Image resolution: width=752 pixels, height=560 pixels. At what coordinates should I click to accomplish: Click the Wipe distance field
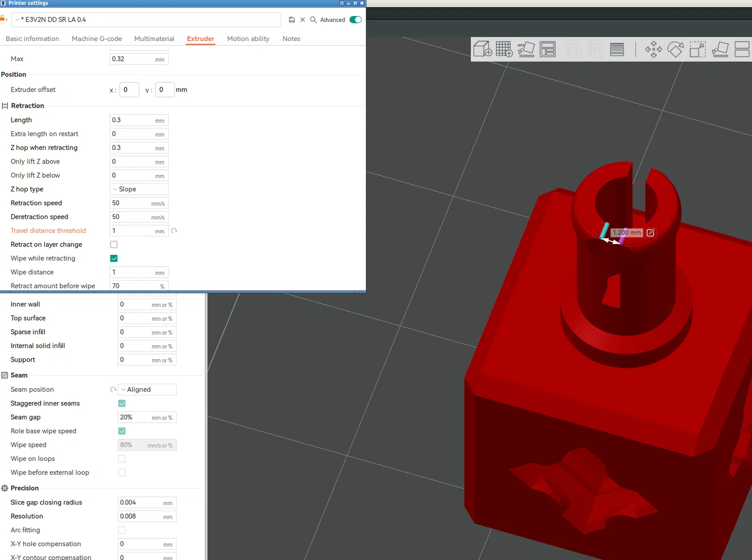coord(139,272)
